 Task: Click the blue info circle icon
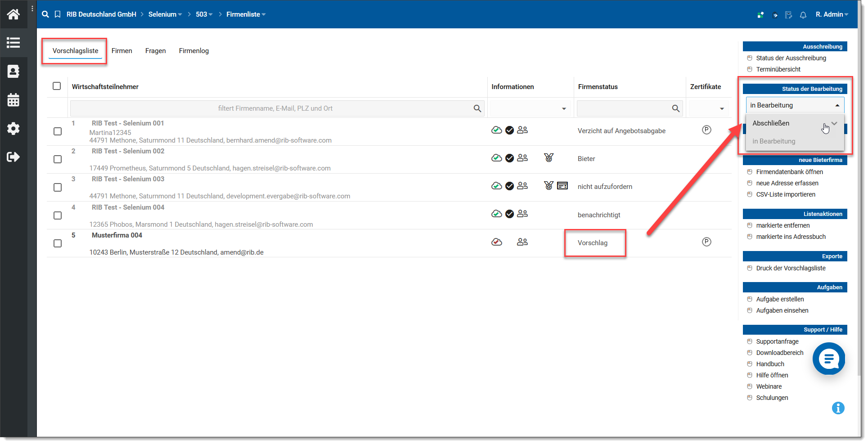coord(838,408)
